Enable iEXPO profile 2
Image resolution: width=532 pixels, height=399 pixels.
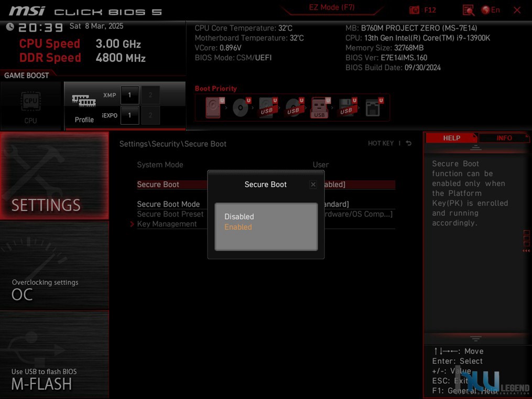pos(150,115)
